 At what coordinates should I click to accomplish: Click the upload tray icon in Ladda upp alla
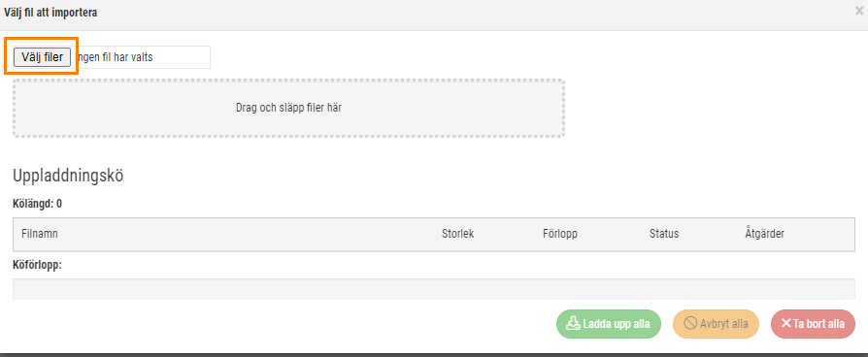coord(573,324)
